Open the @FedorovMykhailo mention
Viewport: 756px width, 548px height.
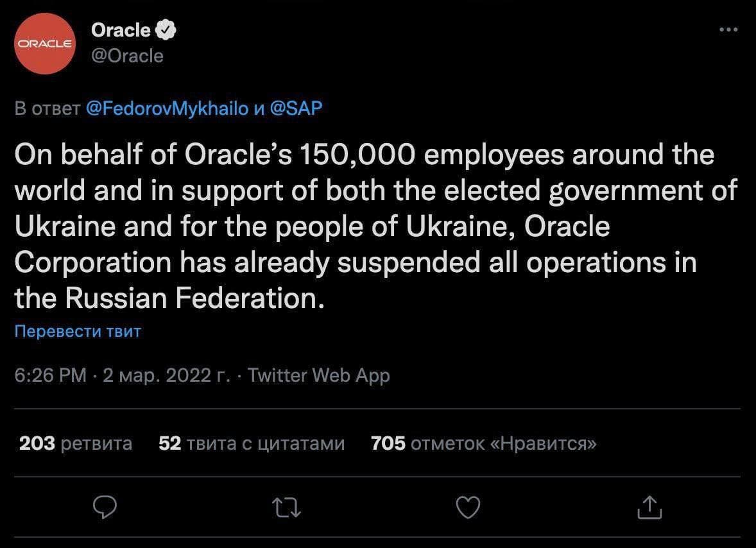166,108
